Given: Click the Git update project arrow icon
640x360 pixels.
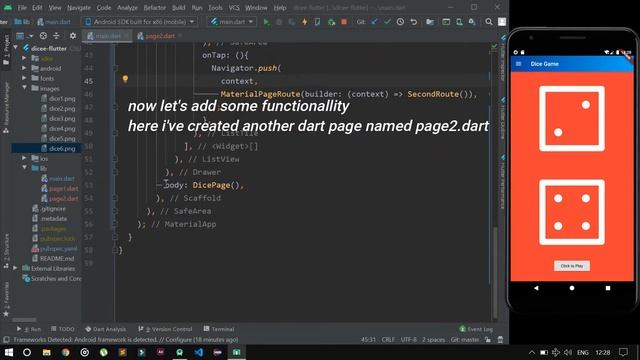Looking at the screenshot, I should tap(374, 22).
